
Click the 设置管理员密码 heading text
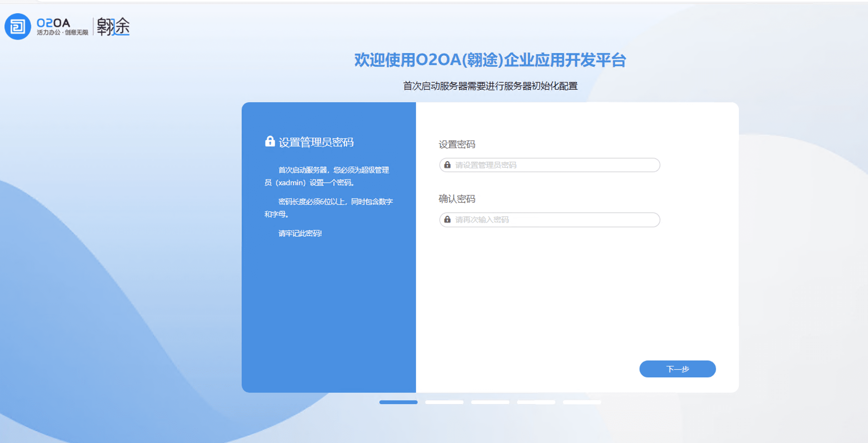pos(316,142)
